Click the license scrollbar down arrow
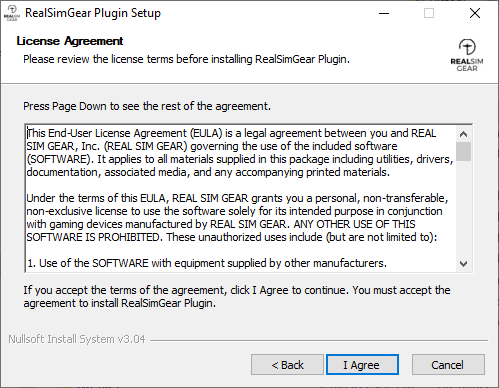 point(463,264)
